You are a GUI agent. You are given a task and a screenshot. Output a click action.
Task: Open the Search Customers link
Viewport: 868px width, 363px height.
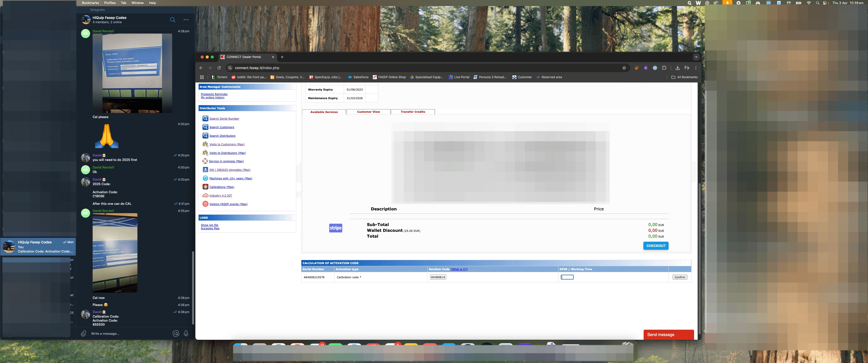pos(222,127)
